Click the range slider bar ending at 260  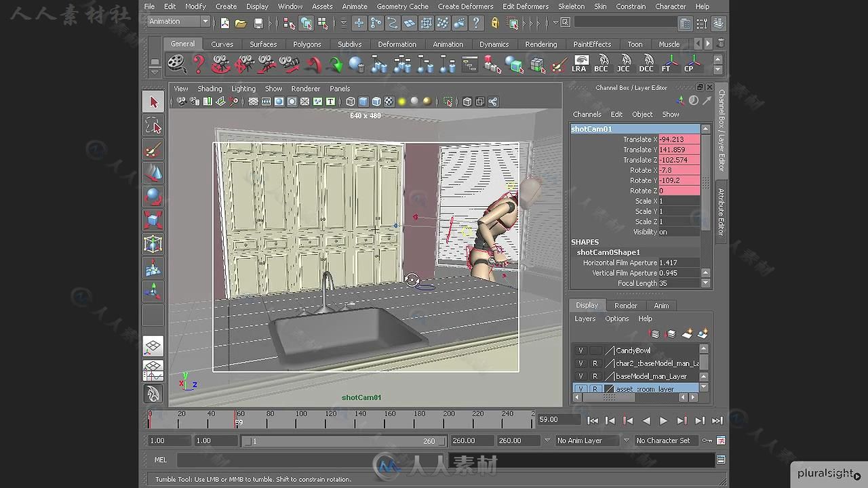[x=344, y=441]
